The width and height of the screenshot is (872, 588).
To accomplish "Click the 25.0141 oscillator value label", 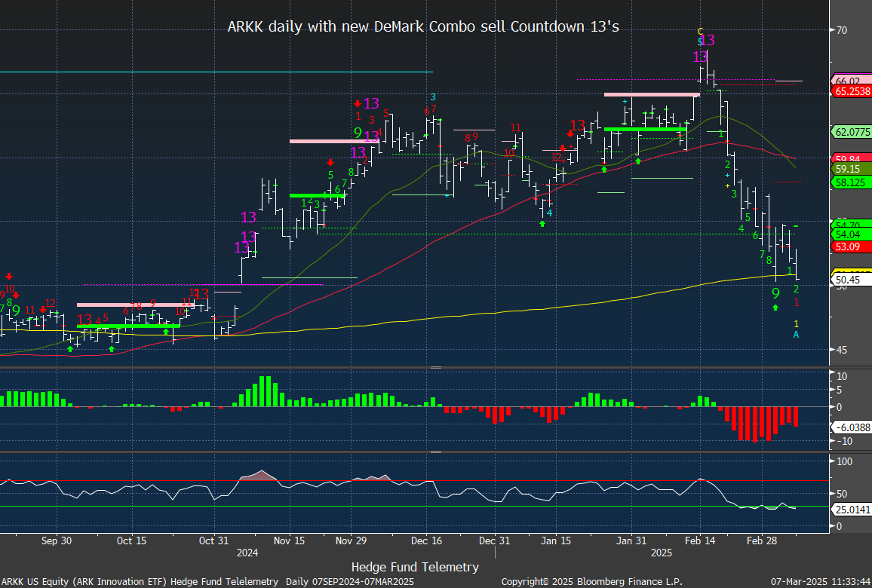I will point(852,510).
